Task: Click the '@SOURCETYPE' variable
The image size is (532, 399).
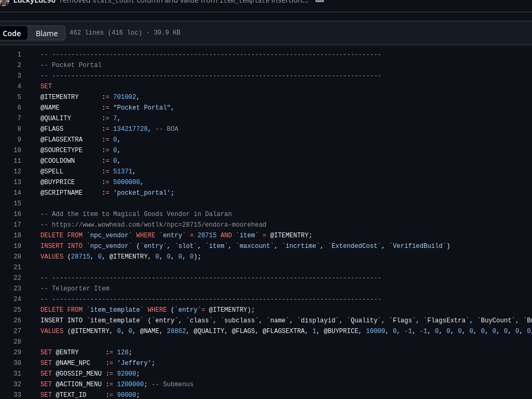Action: point(61,150)
